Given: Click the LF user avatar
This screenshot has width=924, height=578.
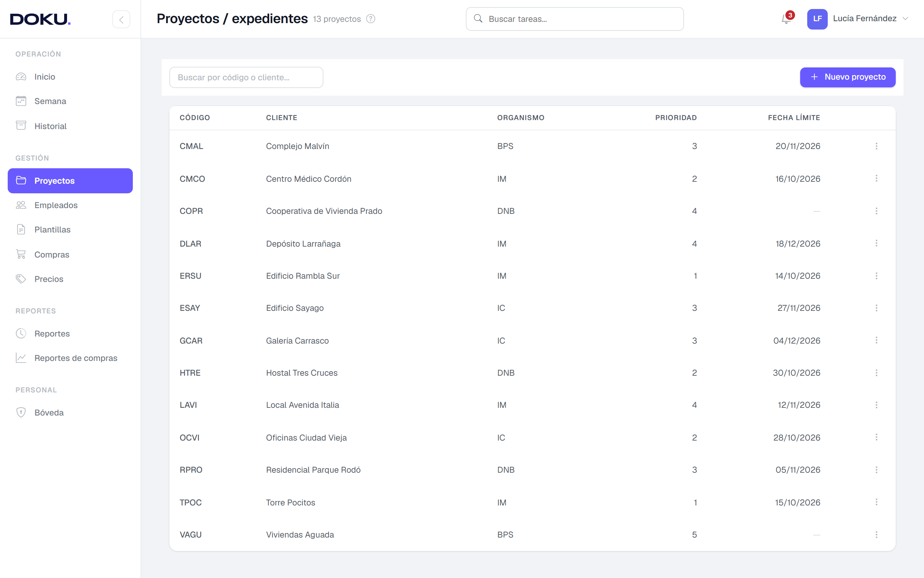Looking at the screenshot, I should click(x=817, y=19).
